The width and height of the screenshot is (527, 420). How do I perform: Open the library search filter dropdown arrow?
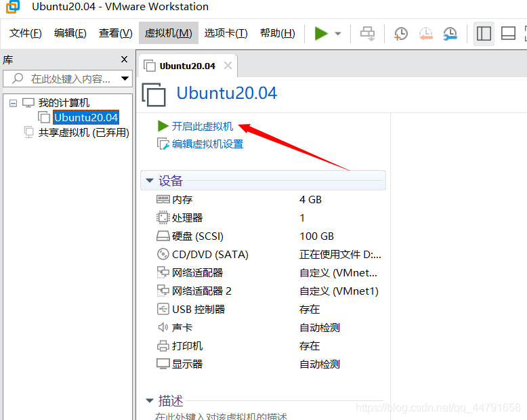(x=125, y=79)
